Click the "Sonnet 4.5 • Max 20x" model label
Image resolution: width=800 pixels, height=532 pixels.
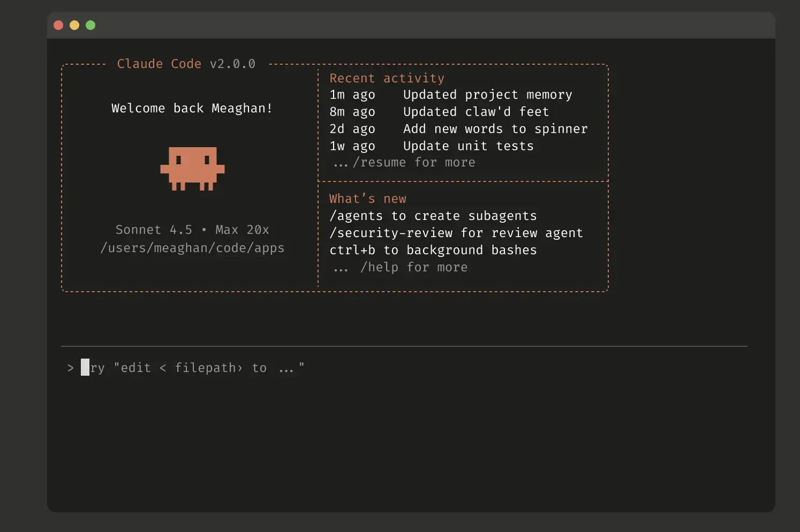(192, 230)
